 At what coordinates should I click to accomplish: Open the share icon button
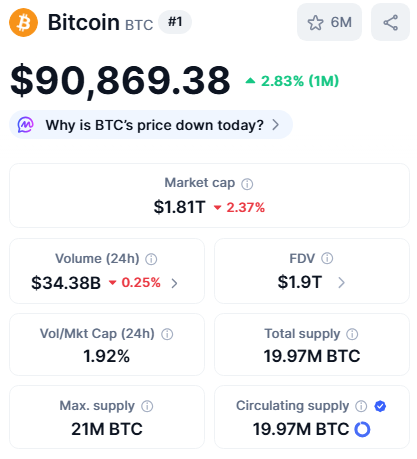click(x=390, y=22)
